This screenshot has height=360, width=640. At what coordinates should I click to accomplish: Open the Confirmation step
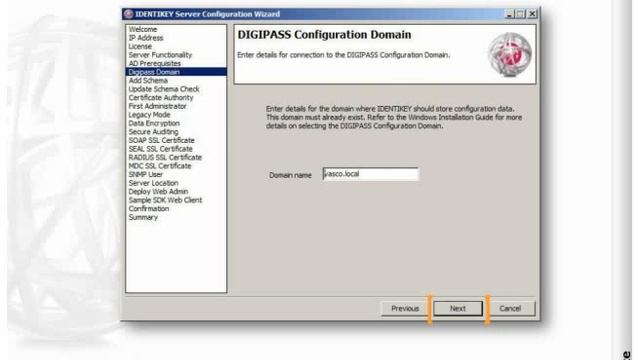coord(149,209)
